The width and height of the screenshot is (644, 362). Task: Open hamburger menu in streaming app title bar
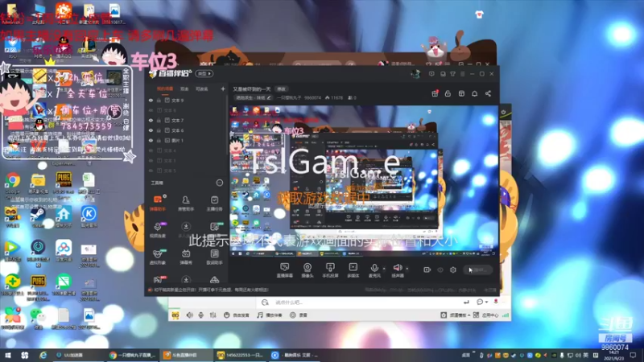pos(462,74)
